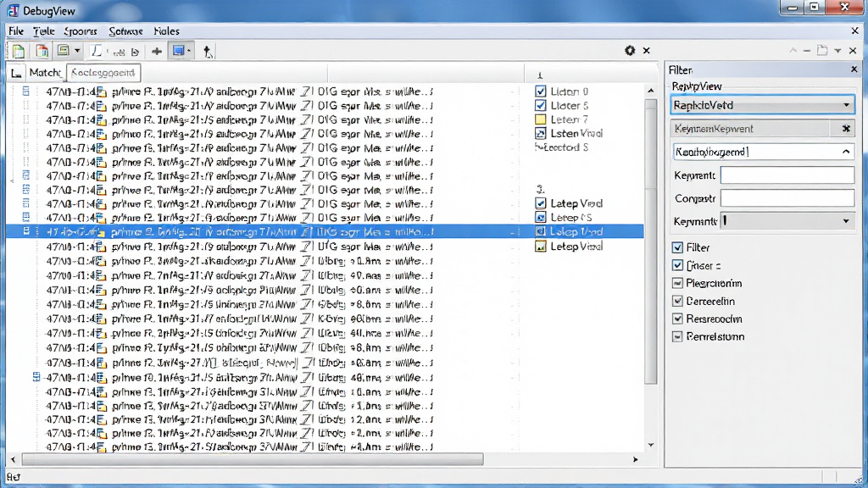The width and height of the screenshot is (868, 488).
Task: Toggle the Remrelstunn checkbox
Action: click(677, 336)
